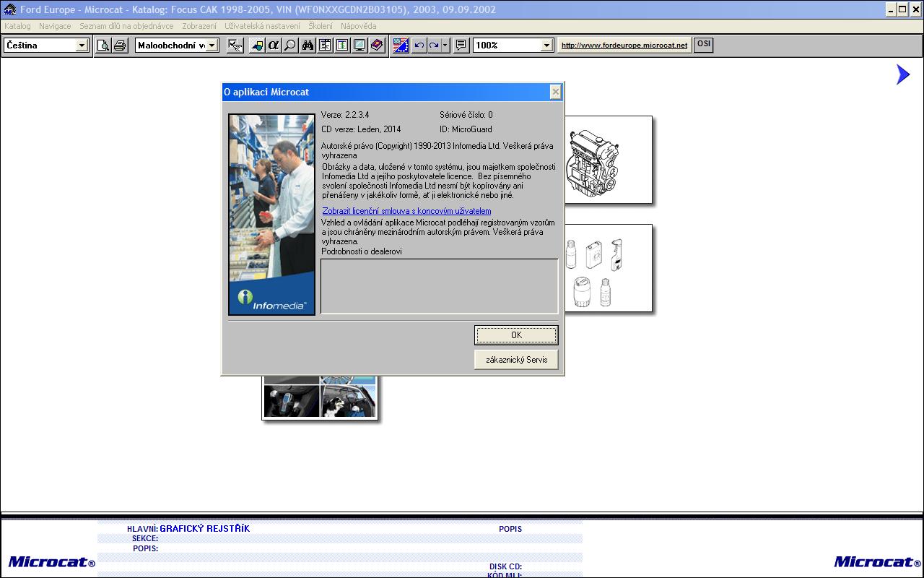Click the blue next arrow on right
This screenshot has width=924, height=578.
point(903,74)
